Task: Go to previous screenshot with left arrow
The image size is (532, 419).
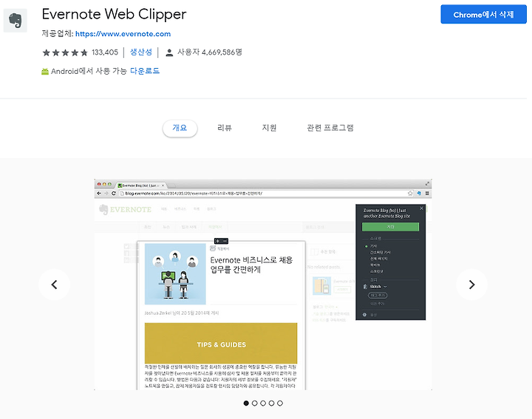Action: tap(54, 285)
